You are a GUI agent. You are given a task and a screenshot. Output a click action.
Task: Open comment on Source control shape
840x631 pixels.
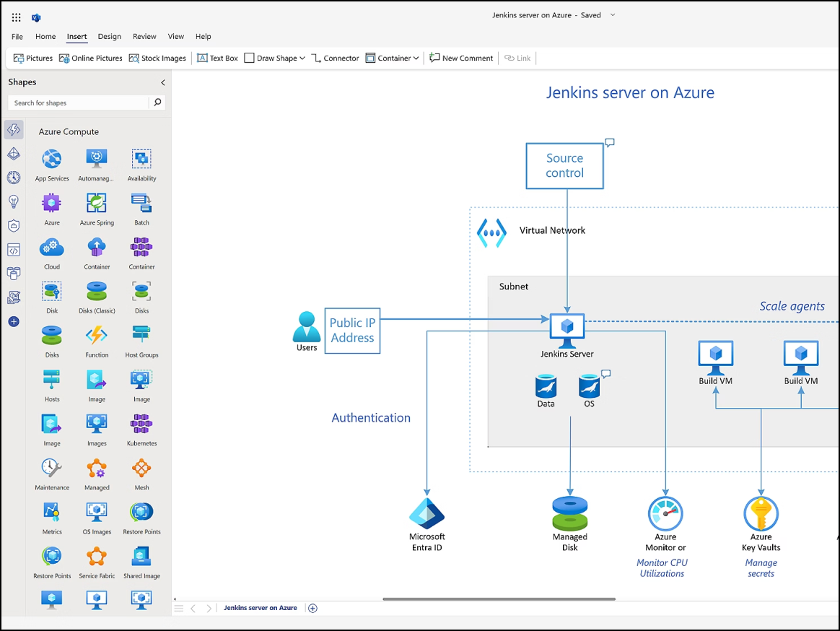pos(610,143)
